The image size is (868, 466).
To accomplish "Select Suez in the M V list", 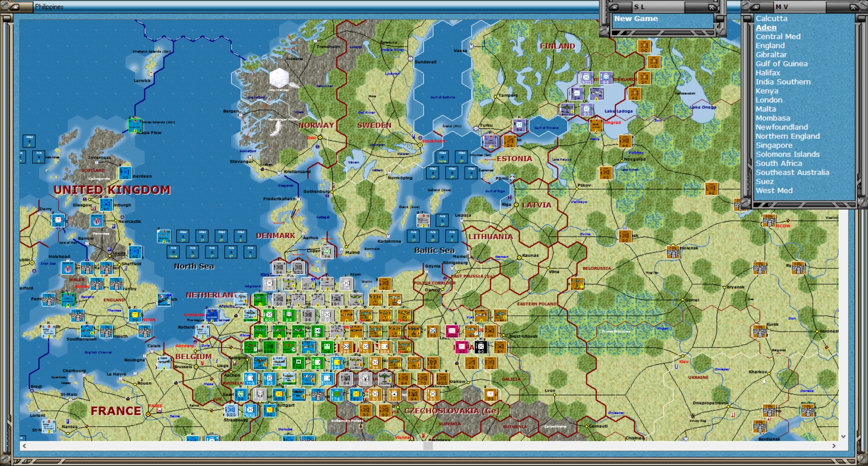I will tap(765, 181).
